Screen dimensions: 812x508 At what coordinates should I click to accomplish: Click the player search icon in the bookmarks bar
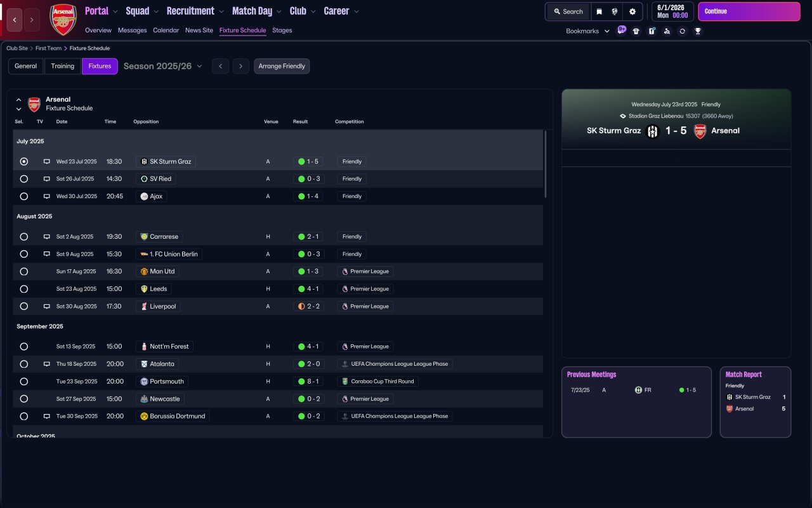coord(667,31)
